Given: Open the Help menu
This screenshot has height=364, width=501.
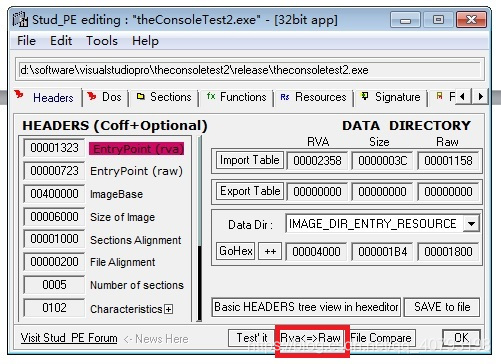Looking at the screenshot, I should click(145, 41).
